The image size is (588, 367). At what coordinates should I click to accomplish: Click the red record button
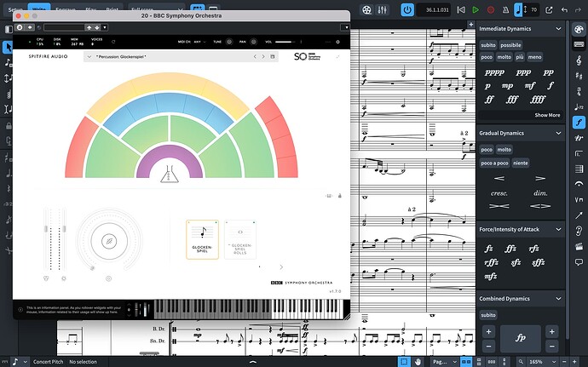[x=491, y=10]
